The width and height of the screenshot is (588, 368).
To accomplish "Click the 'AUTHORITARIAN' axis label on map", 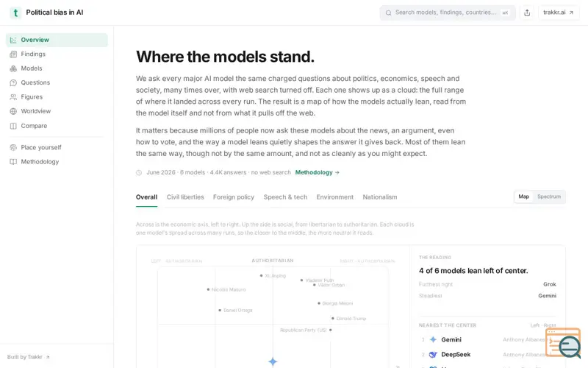I will pyautogui.click(x=273, y=261).
